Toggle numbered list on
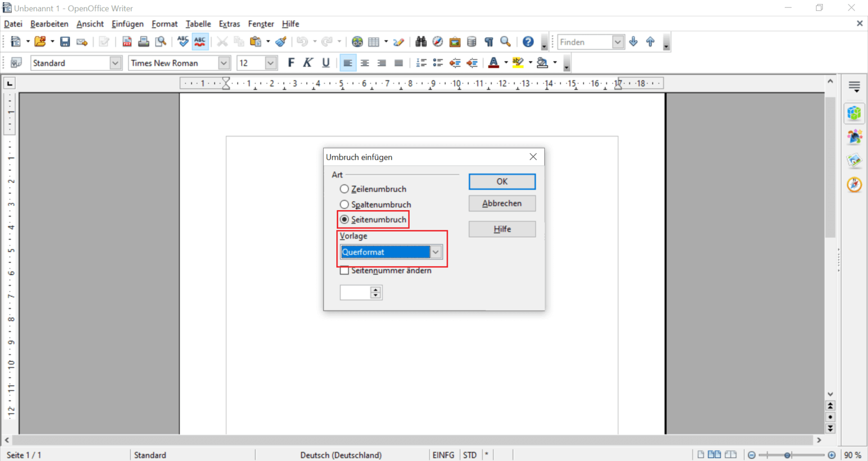The width and height of the screenshot is (868, 461). click(x=421, y=63)
